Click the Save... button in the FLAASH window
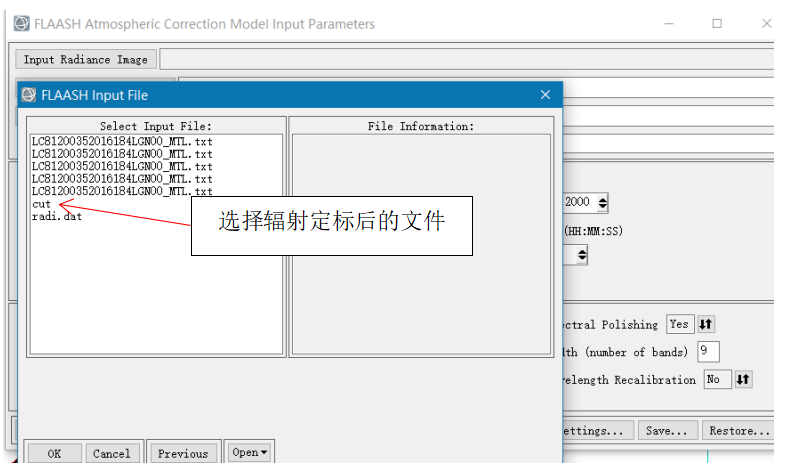The height and width of the screenshot is (465, 790). tap(667, 430)
